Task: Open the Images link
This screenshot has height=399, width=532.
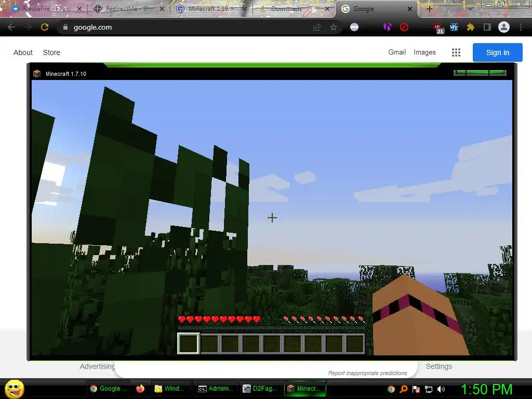Action: pyautogui.click(x=424, y=52)
